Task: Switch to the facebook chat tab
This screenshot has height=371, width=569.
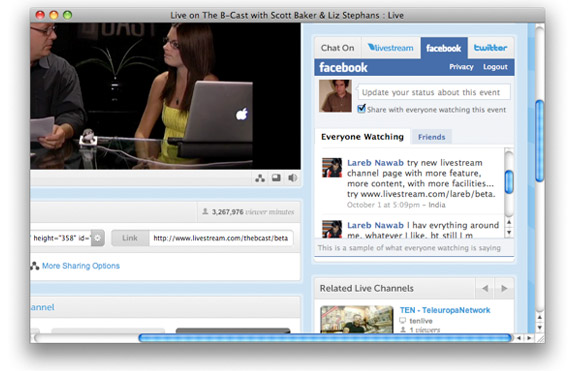Action: [444, 48]
